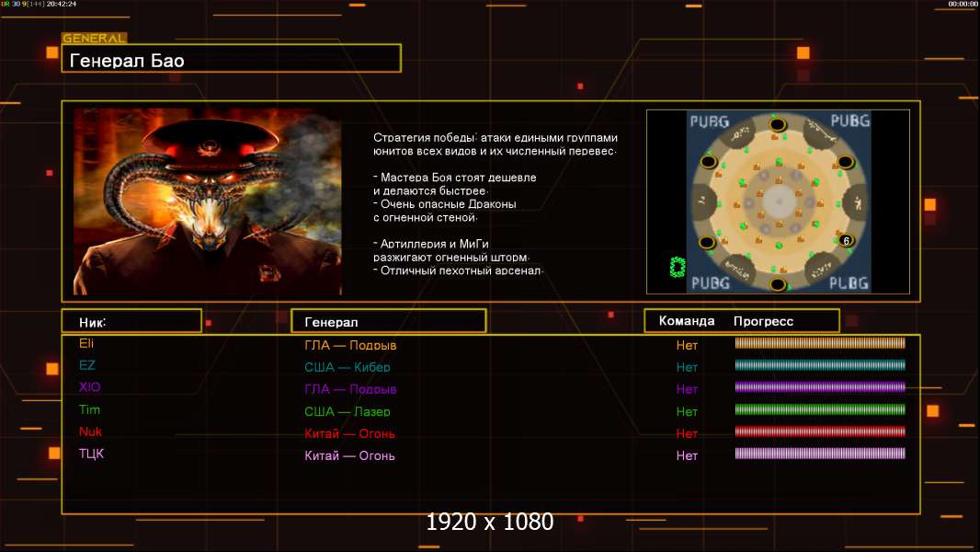Viewport: 980px width, 552px height.
Task: Click the clock readout "20:42:24"
Action: [62, 4]
